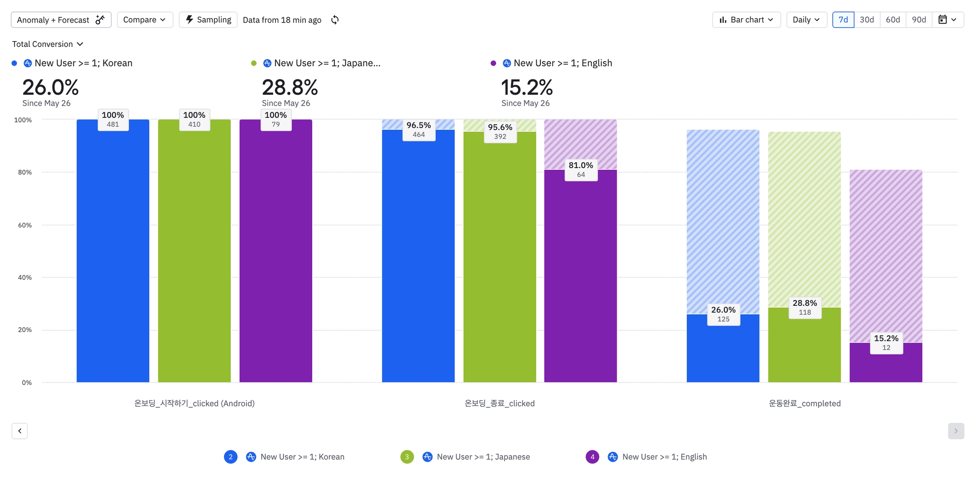980x480 pixels.
Task: Click the Sampling lightning bolt button
Action: tap(208, 20)
